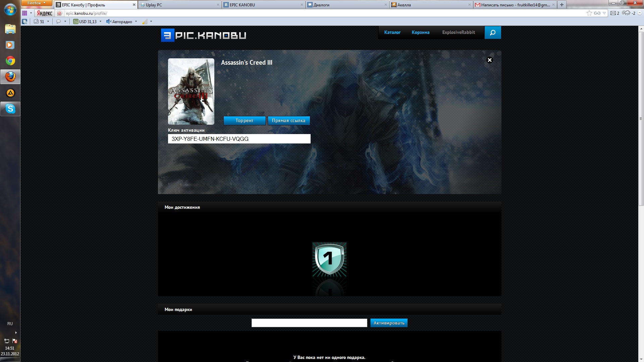
Task: Open the Windows Start orb
Action: click(x=10, y=9)
